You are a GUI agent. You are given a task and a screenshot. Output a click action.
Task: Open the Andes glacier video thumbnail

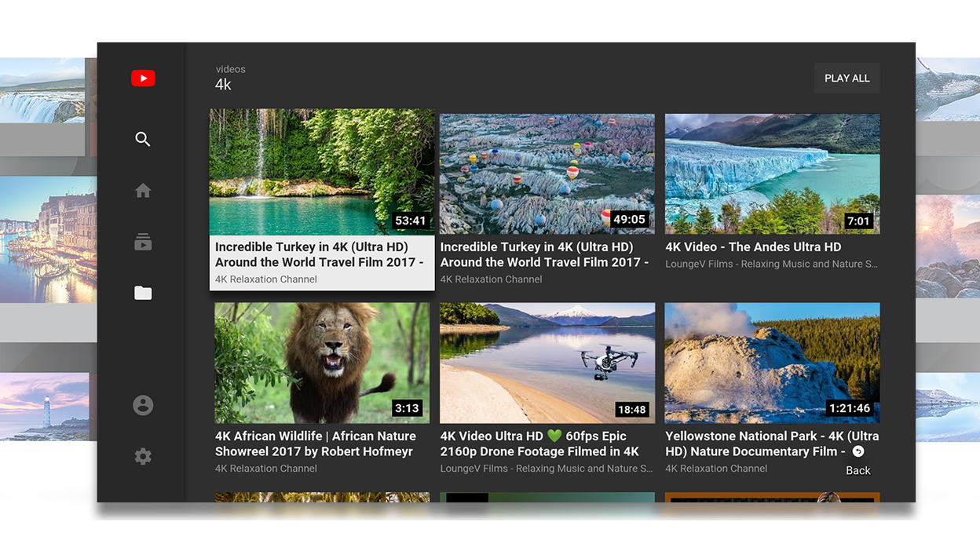click(x=772, y=173)
